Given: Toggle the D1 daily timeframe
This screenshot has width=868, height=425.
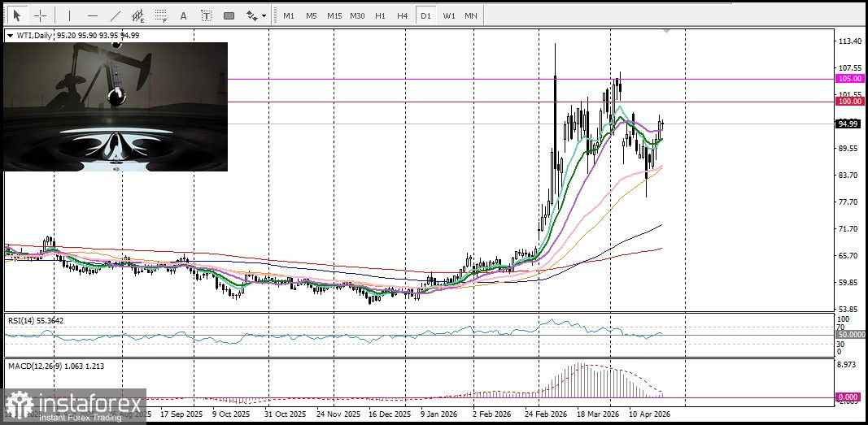Looking at the screenshot, I should [x=425, y=15].
